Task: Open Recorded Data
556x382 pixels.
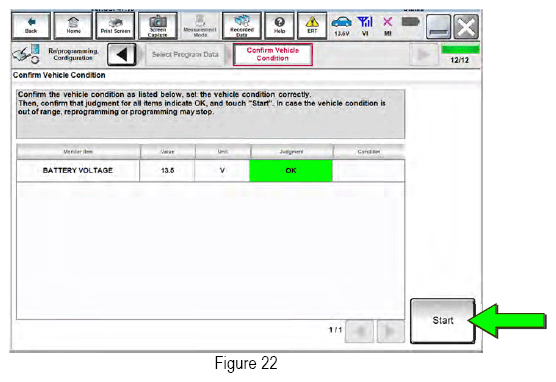Action: tap(242, 26)
